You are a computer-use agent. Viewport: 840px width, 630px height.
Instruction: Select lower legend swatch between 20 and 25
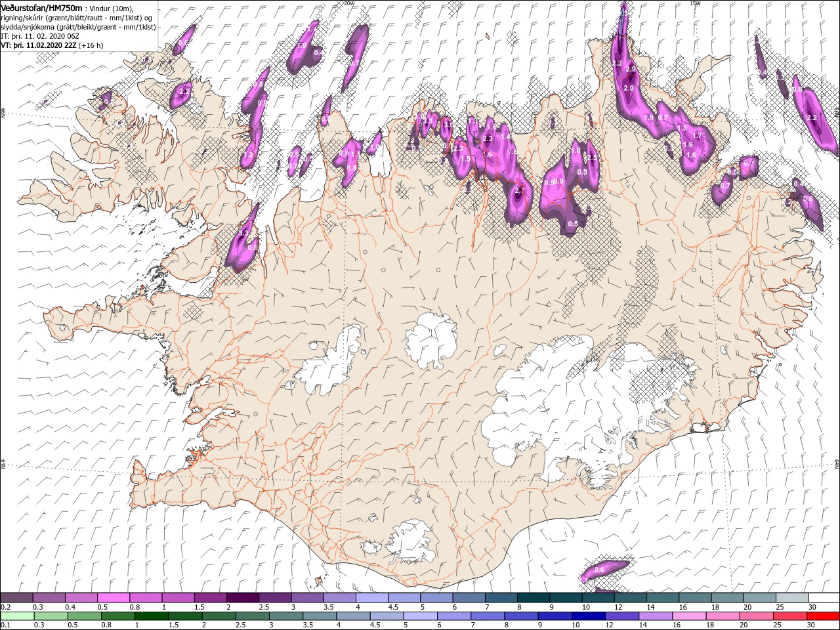pos(756,616)
